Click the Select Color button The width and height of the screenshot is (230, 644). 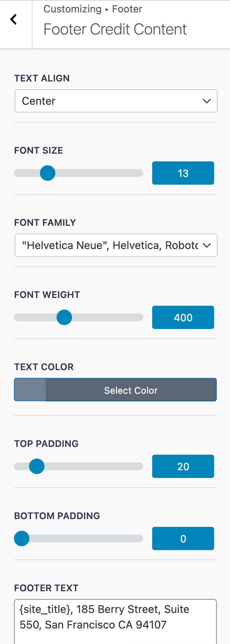click(x=131, y=390)
